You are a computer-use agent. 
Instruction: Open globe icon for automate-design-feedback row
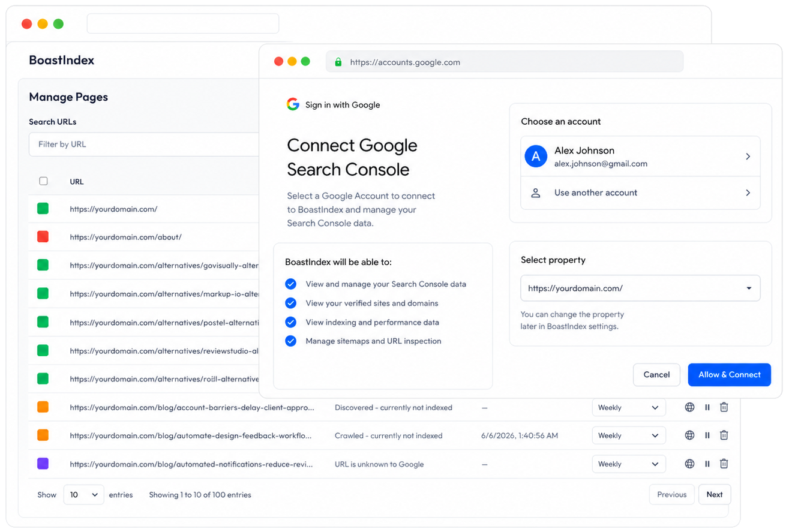coord(689,435)
